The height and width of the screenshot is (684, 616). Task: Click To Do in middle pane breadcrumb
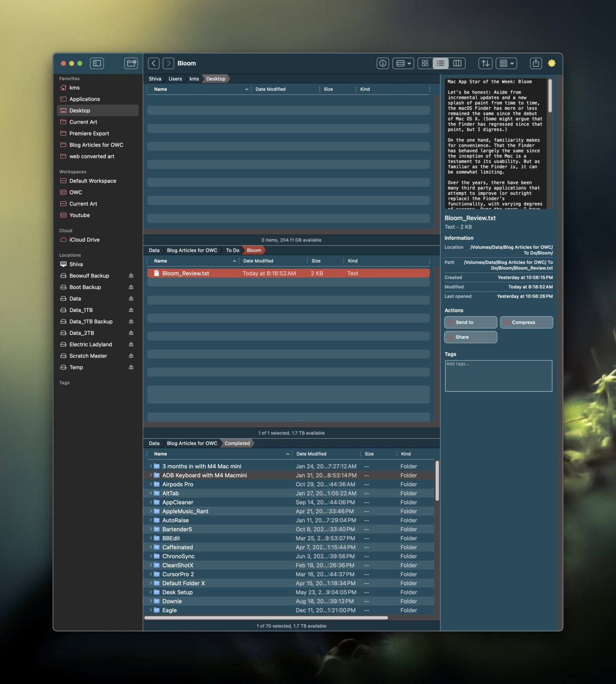[233, 250]
